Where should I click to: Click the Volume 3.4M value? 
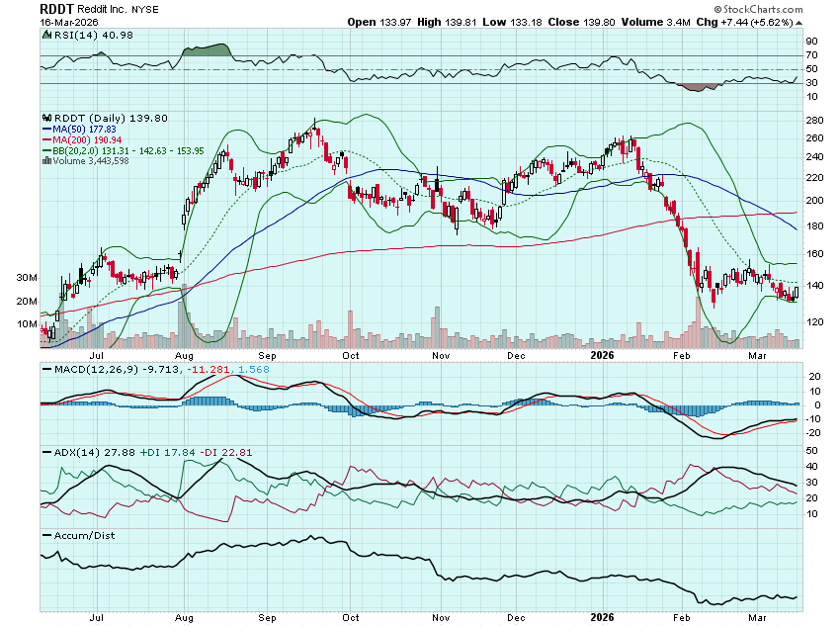(656, 22)
